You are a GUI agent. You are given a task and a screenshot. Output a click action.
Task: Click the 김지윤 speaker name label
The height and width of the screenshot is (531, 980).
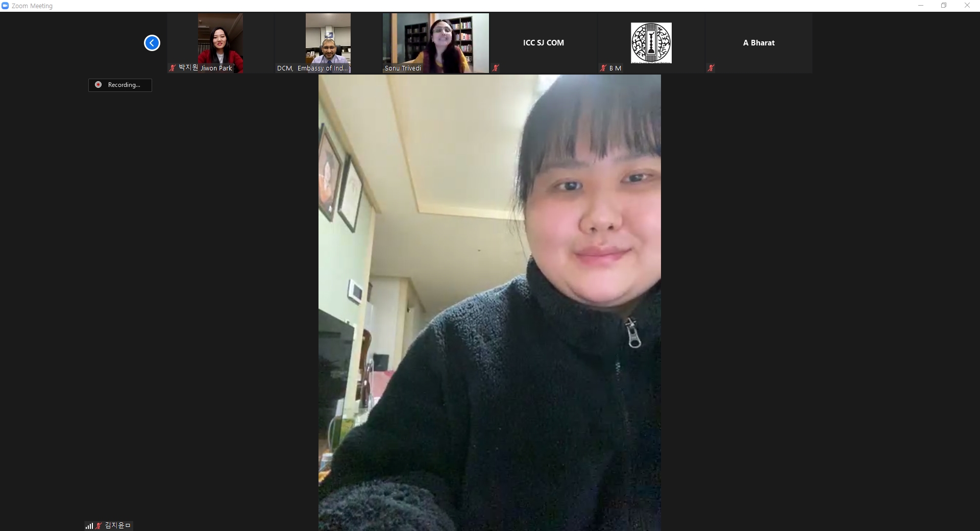pos(118,525)
